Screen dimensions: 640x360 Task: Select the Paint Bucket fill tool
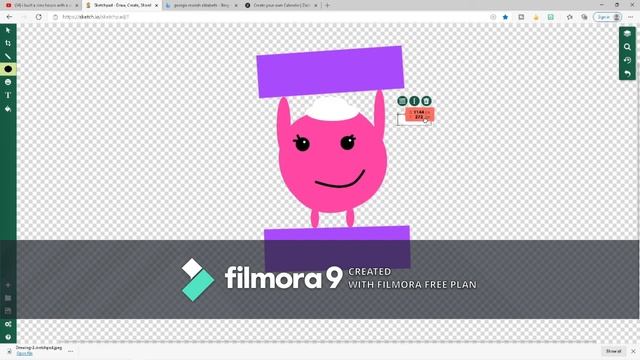tap(8, 109)
